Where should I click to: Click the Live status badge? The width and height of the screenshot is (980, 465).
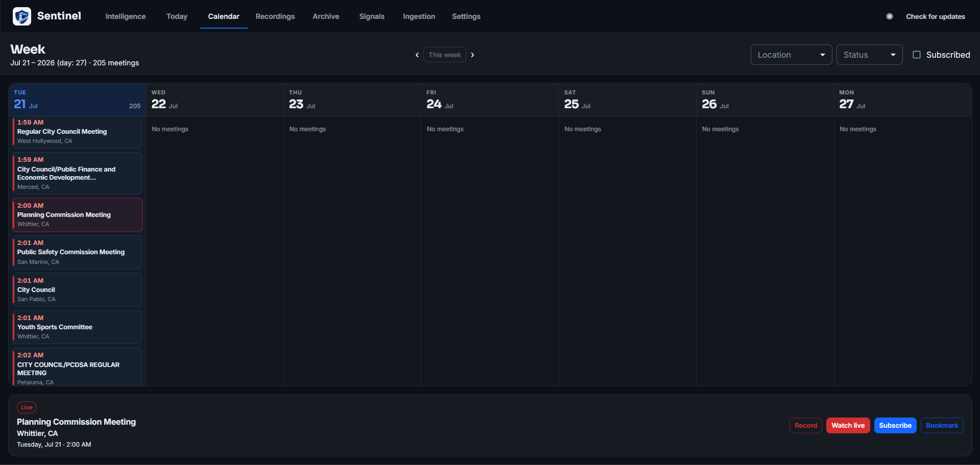(x=27, y=407)
